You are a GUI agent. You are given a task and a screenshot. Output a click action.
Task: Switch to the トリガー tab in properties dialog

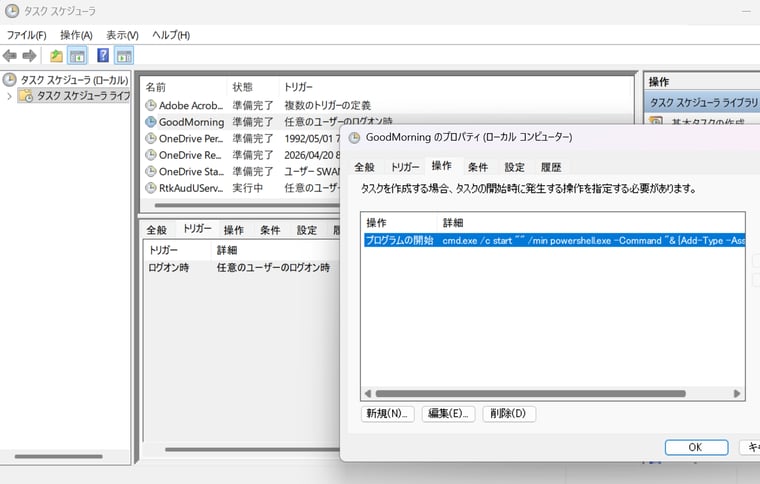tap(405, 167)
